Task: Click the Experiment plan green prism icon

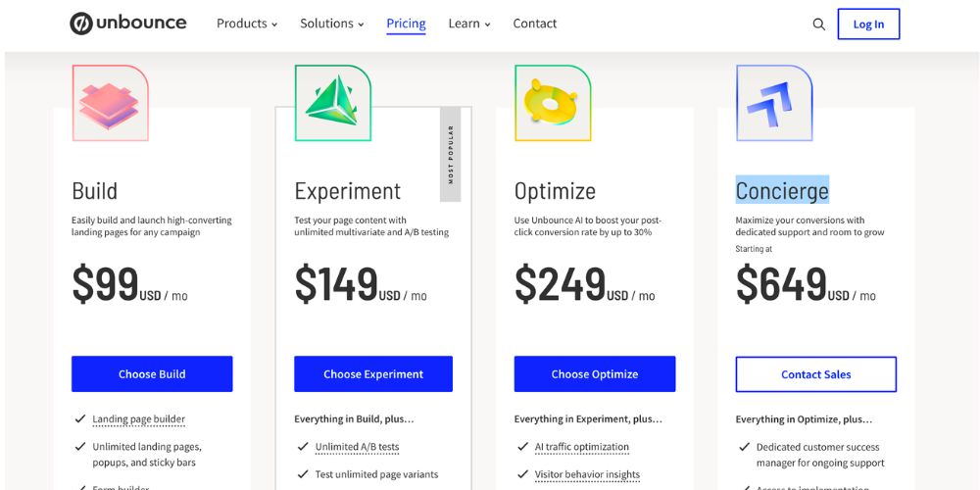Action: click(x=332, y=103)
